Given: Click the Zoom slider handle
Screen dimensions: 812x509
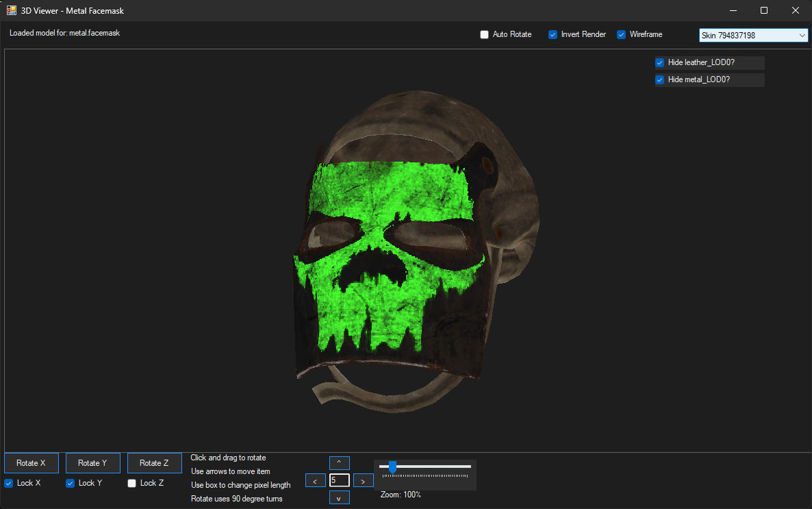Looking at the screenshot, I should click(x=392, y=467).
